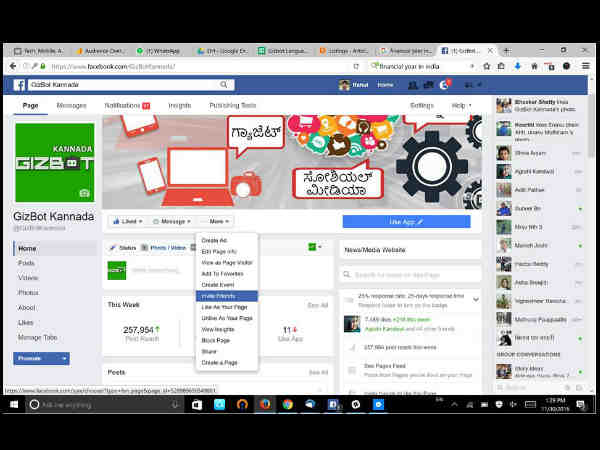Screen dimensions: 600x450
Task: Open the Windows Start button
Action: [x=14, y=404]
